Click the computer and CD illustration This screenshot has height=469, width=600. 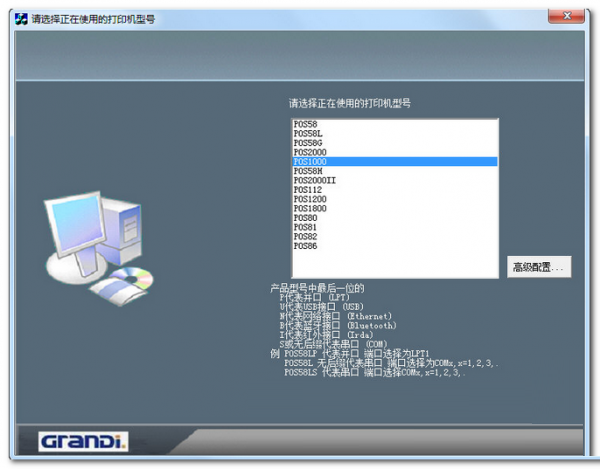[97, 243]
